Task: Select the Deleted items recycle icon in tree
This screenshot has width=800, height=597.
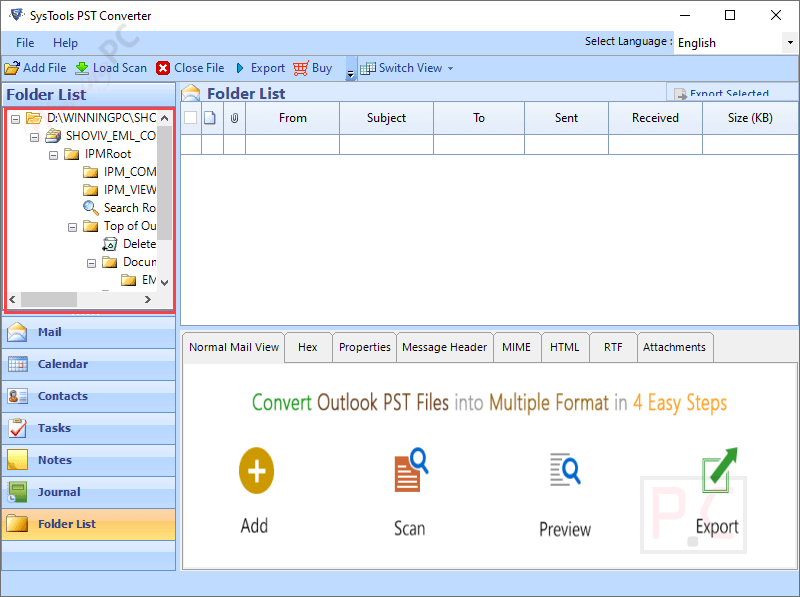Action: pyautogui.click(x=110, y=244)
